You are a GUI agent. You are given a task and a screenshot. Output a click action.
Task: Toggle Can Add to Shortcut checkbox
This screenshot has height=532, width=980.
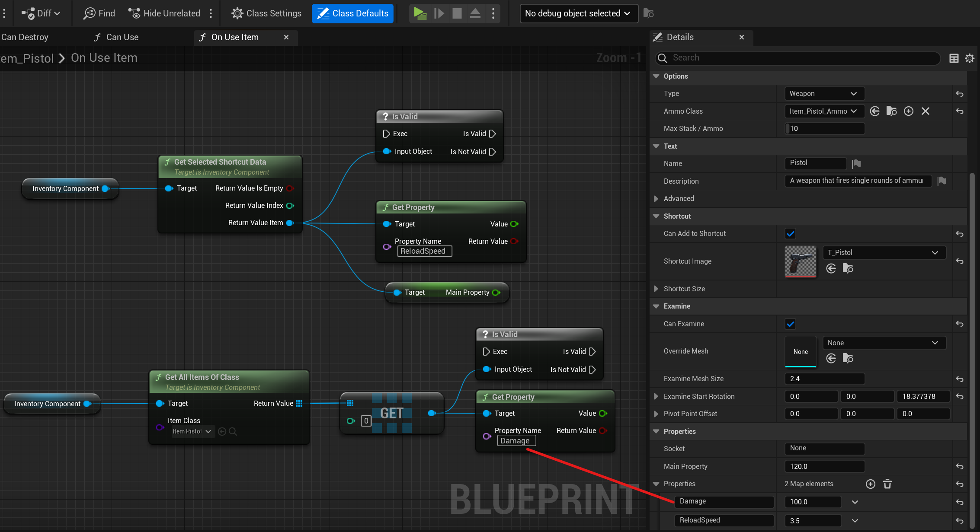pos(790,234)
